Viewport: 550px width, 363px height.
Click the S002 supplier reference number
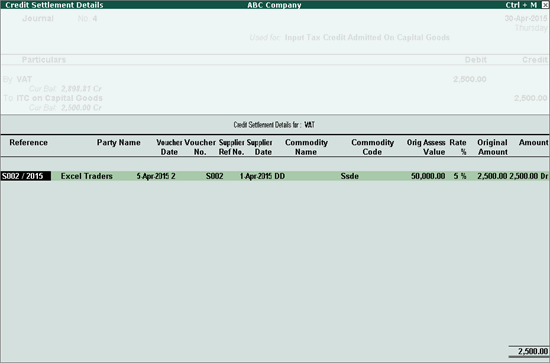coord(215,176)
